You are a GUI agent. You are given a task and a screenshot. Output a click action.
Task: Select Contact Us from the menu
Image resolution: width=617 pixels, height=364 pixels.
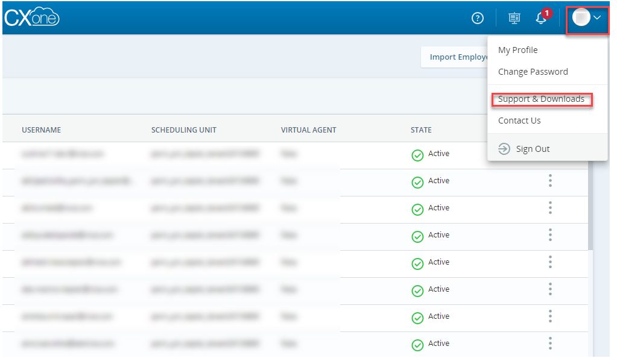[x=519, y=121]
